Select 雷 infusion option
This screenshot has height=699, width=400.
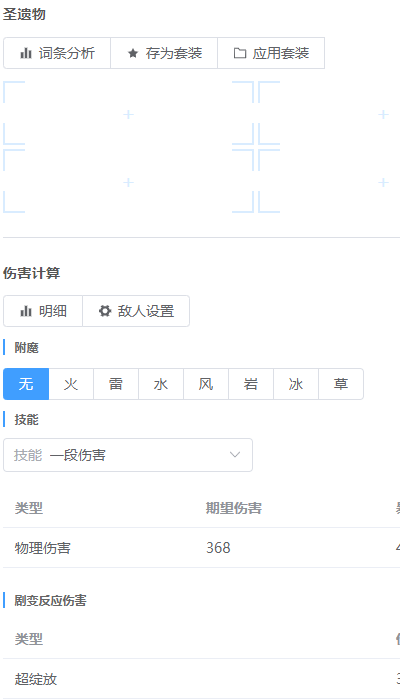coord(116,384)
